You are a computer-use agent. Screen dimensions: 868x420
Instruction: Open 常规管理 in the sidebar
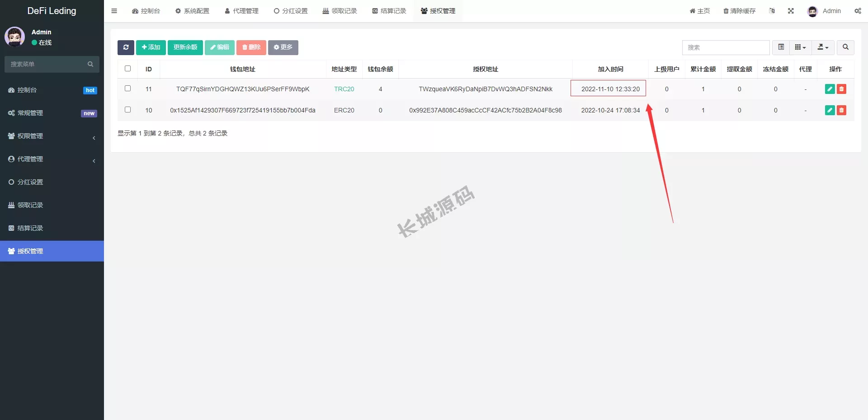(52, 113)
